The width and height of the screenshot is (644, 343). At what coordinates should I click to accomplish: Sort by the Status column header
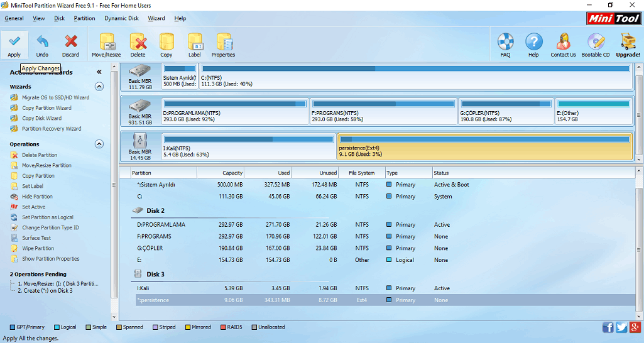point(533,173)
